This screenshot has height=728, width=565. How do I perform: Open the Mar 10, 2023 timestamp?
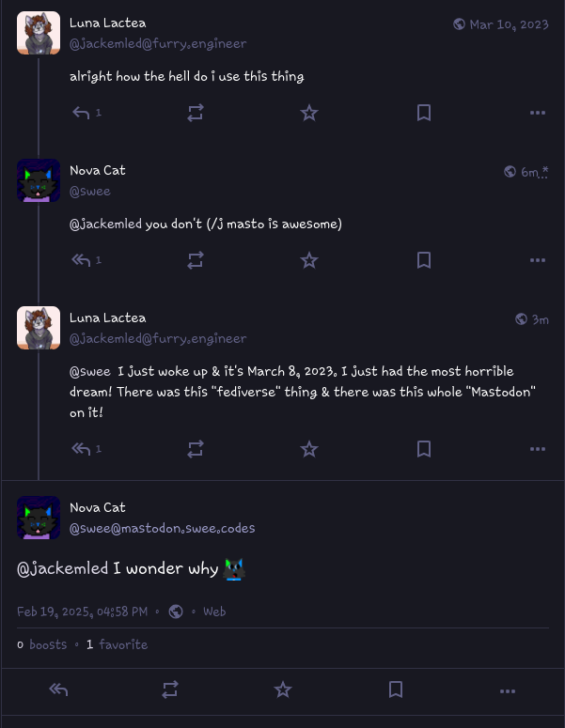point(509,24)
